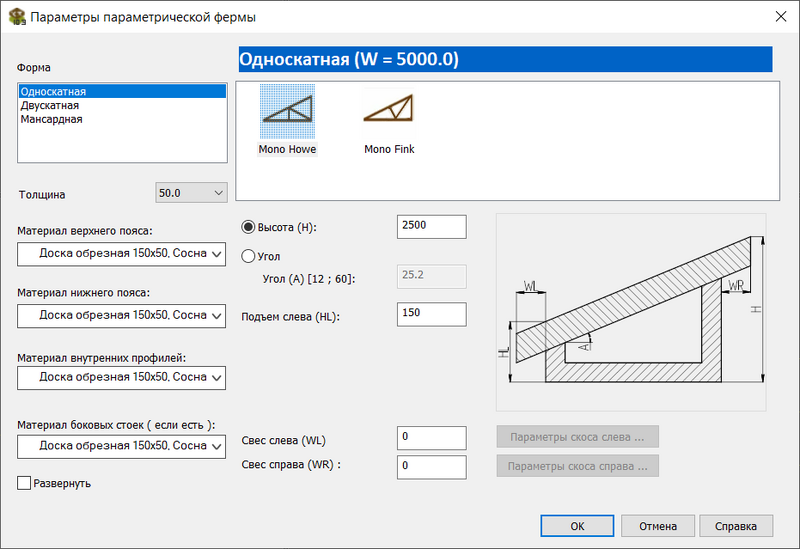Click the application icon in title bar

(x=17, y=16)
